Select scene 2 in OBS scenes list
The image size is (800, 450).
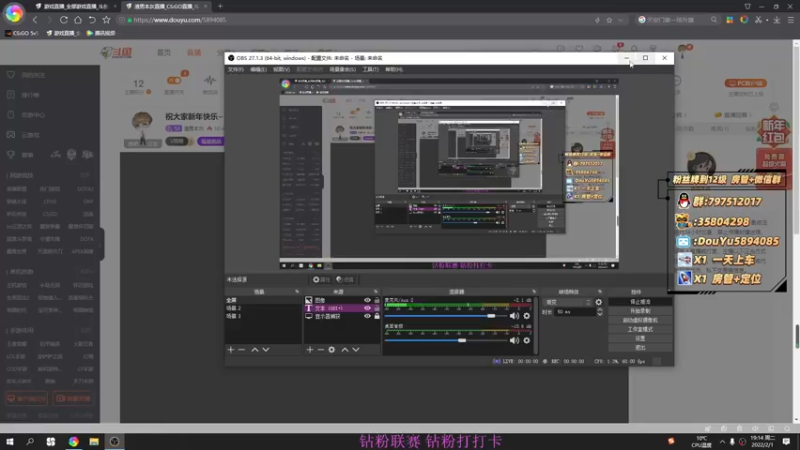point(263,308)
